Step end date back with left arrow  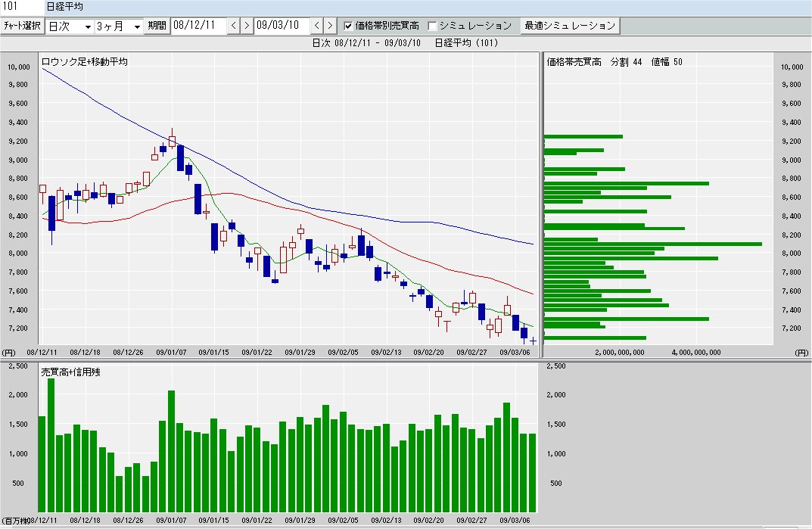tap(317, 26)
